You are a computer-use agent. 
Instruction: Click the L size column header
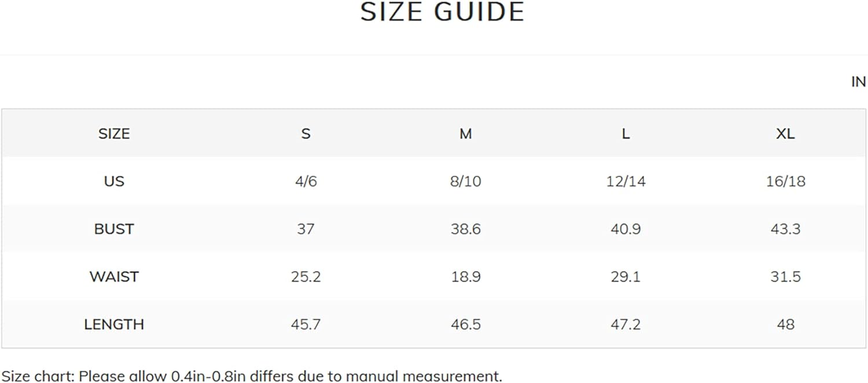(626, 134)
